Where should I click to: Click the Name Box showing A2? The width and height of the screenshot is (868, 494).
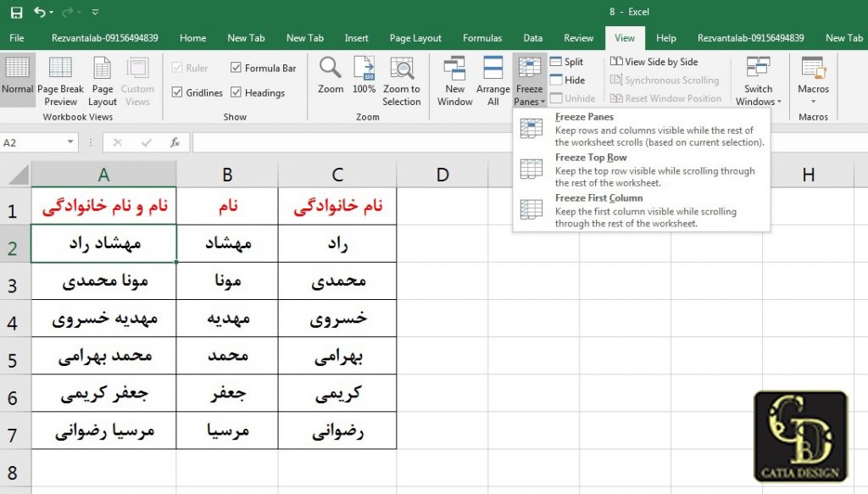point(33,142)
